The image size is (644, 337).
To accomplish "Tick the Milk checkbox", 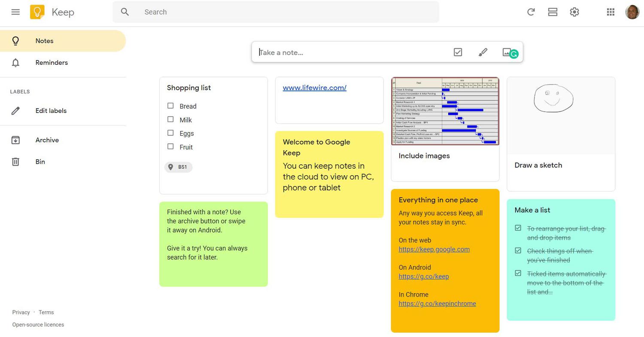I will [170, 119].
